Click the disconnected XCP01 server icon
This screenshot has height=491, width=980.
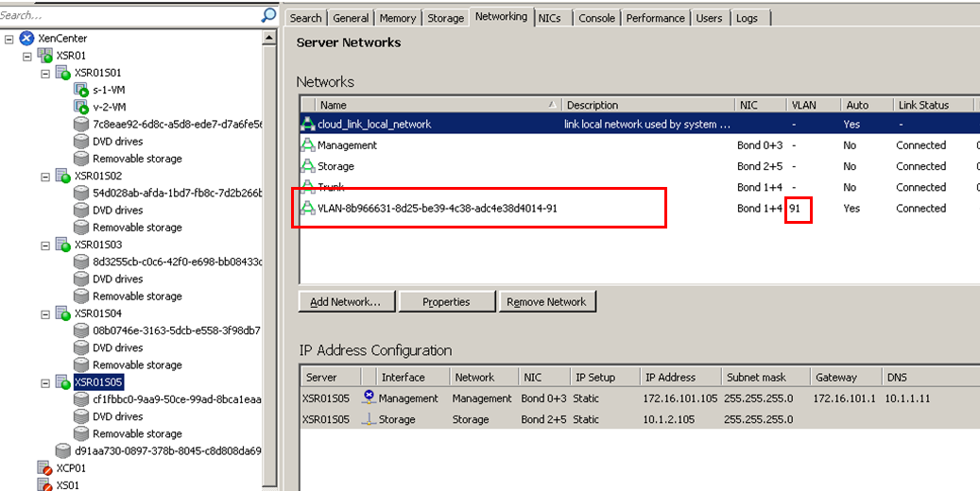(44, 468)
